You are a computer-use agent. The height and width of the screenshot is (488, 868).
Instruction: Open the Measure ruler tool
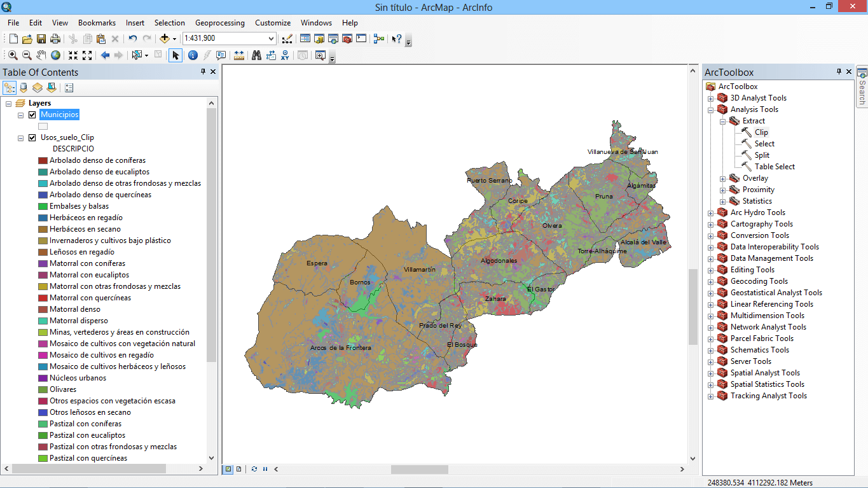(x=239, y=55)
